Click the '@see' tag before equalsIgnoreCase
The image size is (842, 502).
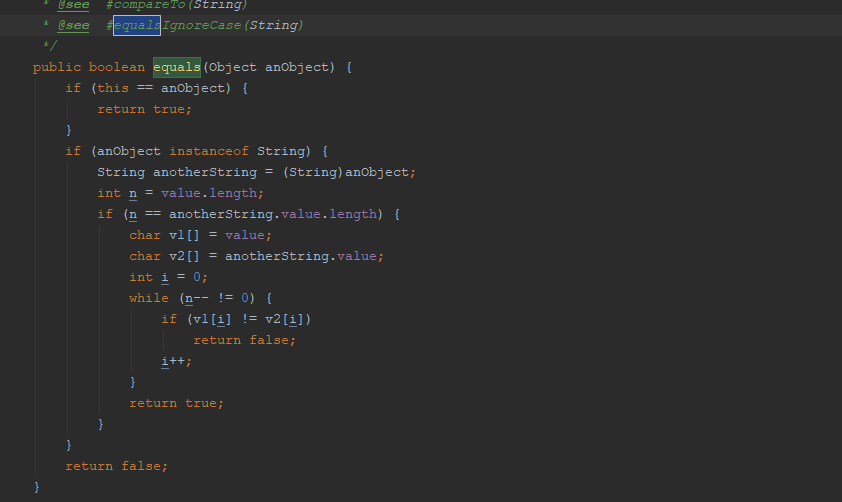click(74, 25)
